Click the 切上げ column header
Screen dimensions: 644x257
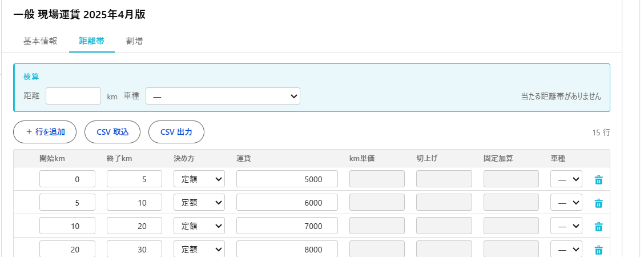click(426, 158)
